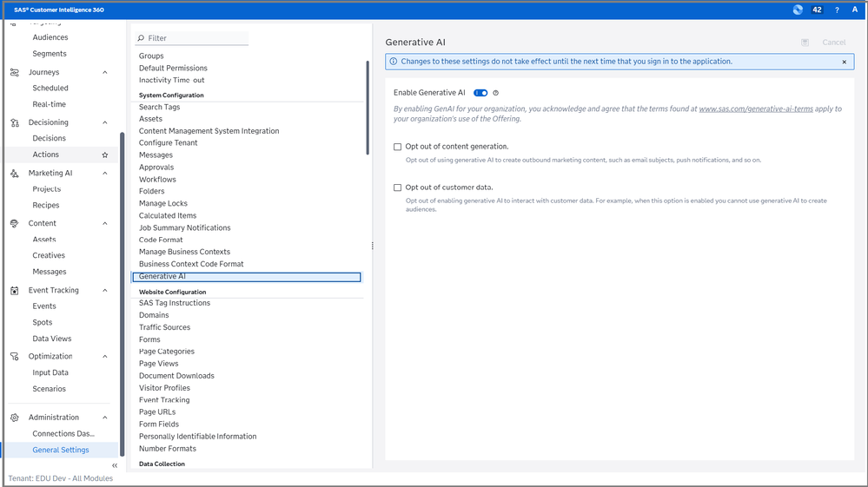Select Search Tags setting
This screenshot has height=487, width=868.
159,108
